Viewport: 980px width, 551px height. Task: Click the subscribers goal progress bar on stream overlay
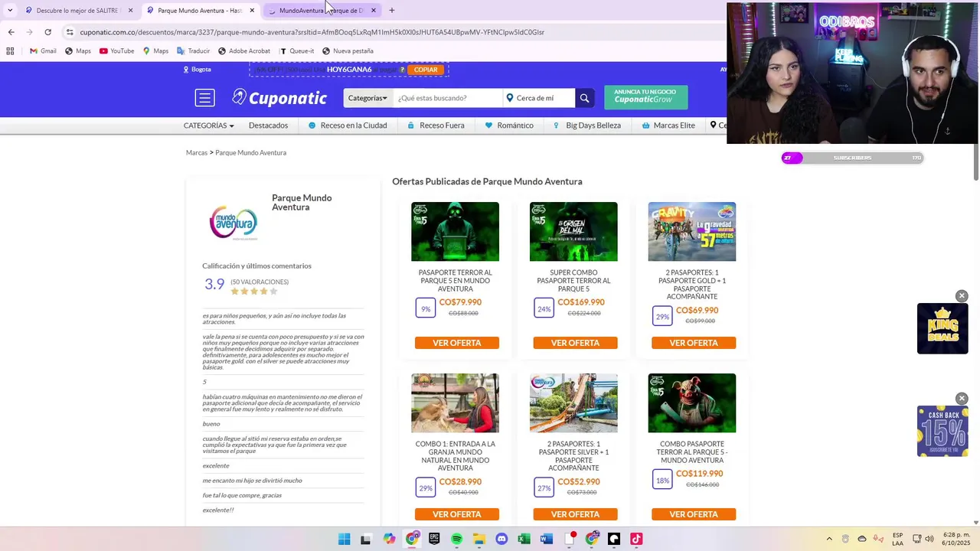click(852, 158)
